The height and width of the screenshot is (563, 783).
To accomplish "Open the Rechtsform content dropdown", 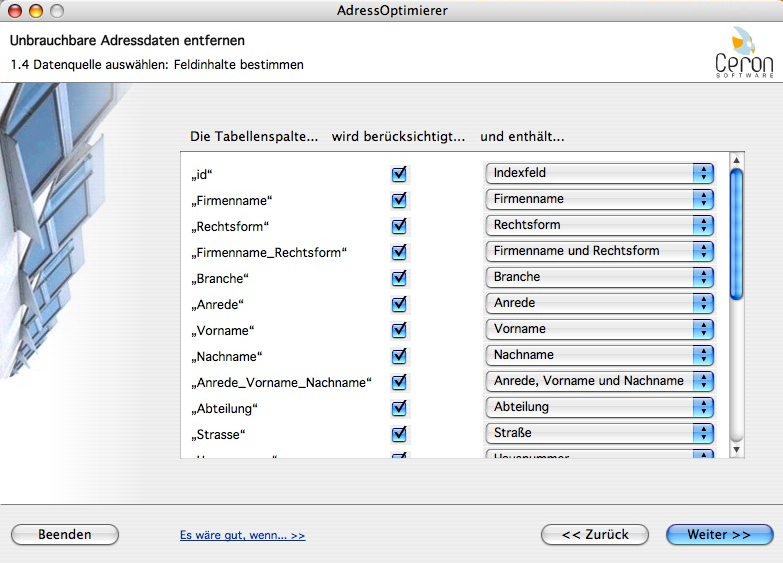I will (x=599, y=225).
